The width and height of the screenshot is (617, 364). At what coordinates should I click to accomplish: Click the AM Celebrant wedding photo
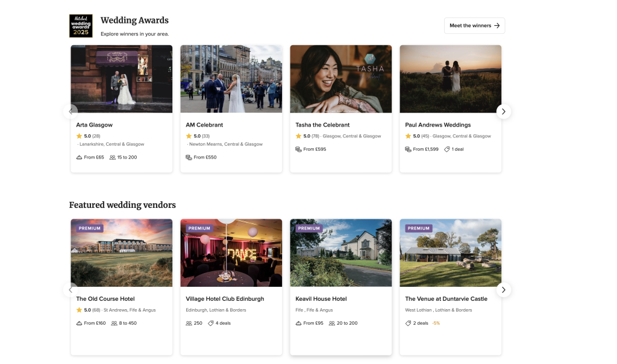[x=231, y=78]
